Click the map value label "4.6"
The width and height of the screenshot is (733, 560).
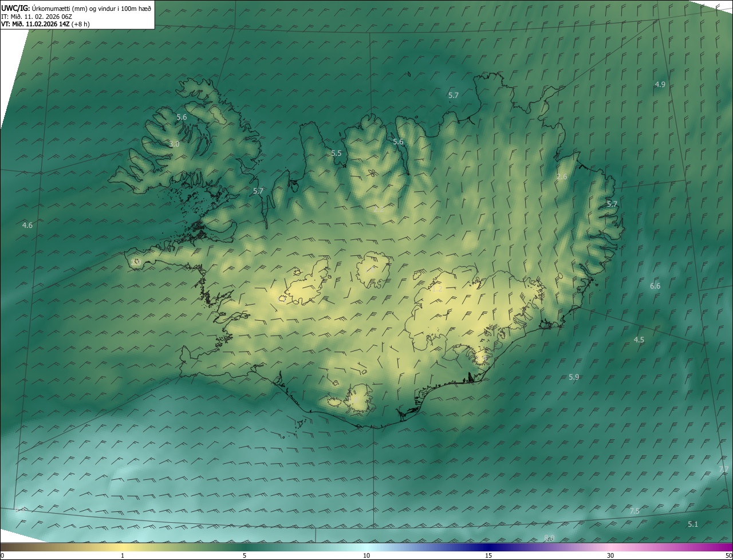coord(27,225)
